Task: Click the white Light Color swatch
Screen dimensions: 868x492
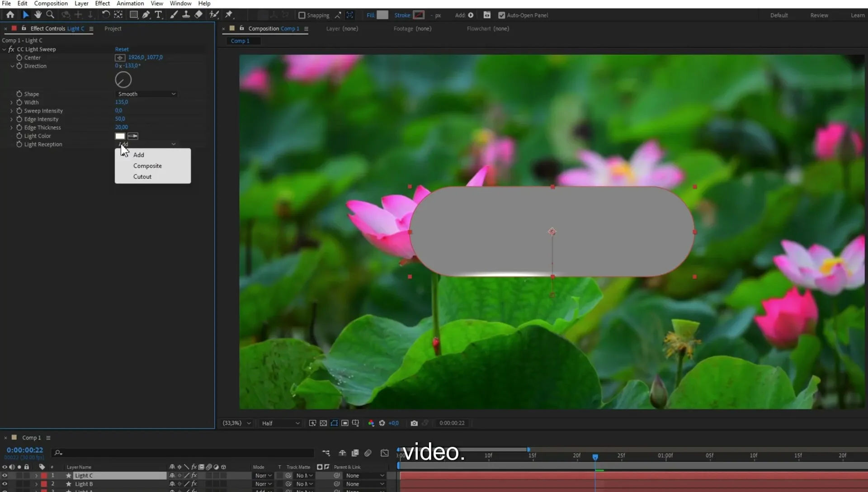Action: 120,136
